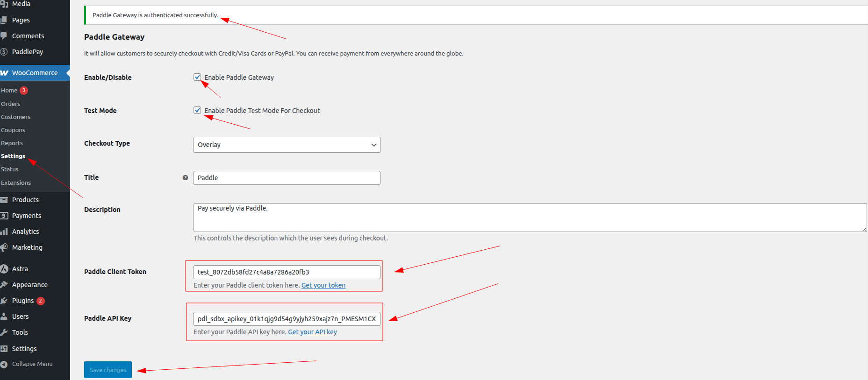Click the Plugins plug icon
Viewport: 868px width, 380px height.
pyautogui.click(x=4, y=301)
